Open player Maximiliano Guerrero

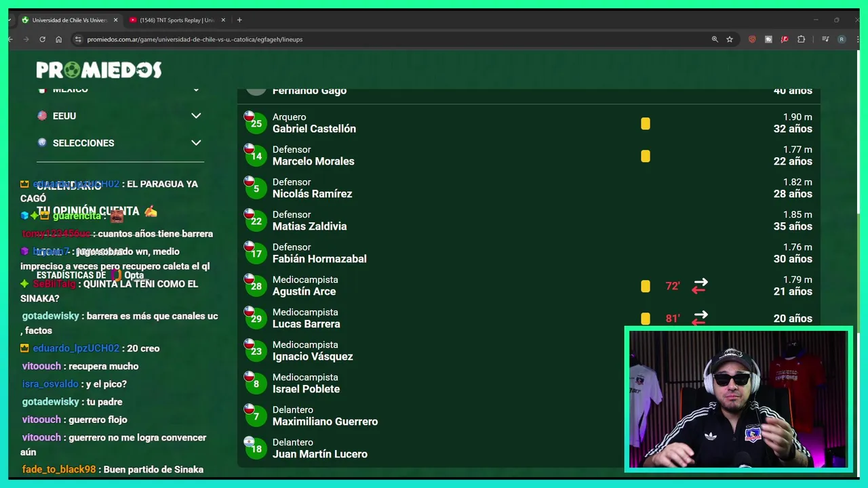click(x=325, y=422)
